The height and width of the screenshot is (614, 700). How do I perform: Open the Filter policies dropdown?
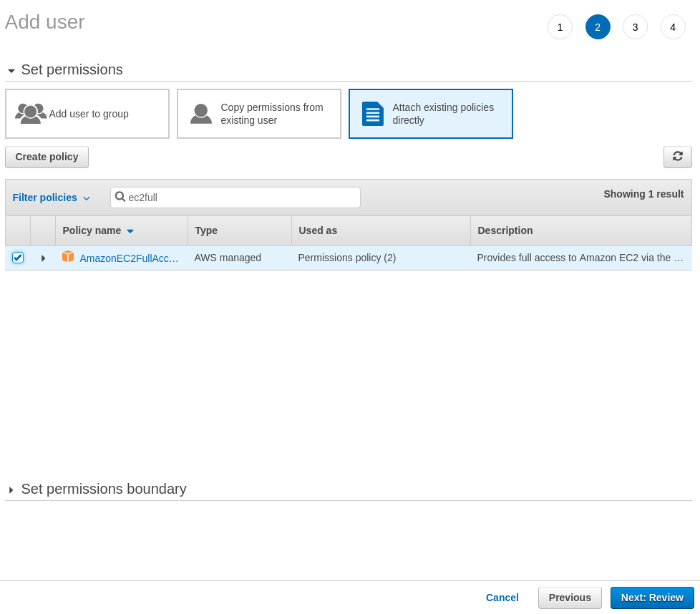coord(52,198)
